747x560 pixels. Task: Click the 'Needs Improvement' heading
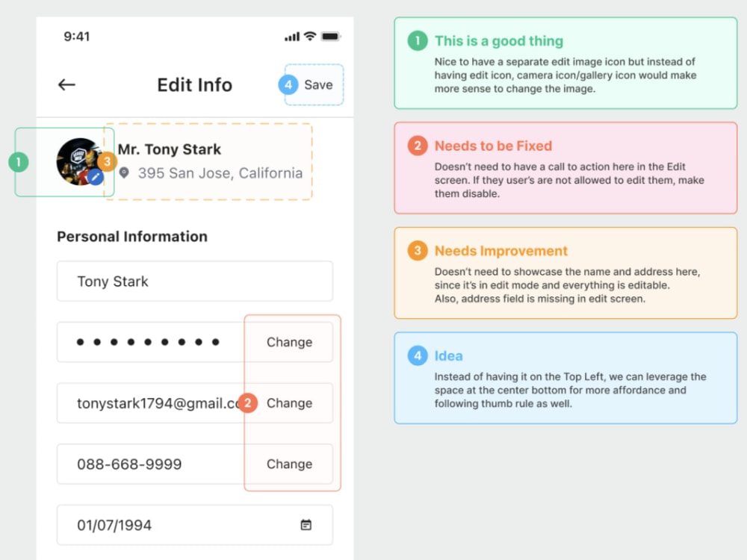(x=500, y=250)
